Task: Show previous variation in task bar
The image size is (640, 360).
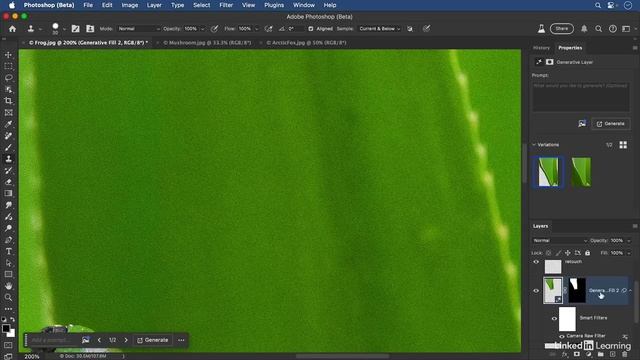Action: pos(99,340)
